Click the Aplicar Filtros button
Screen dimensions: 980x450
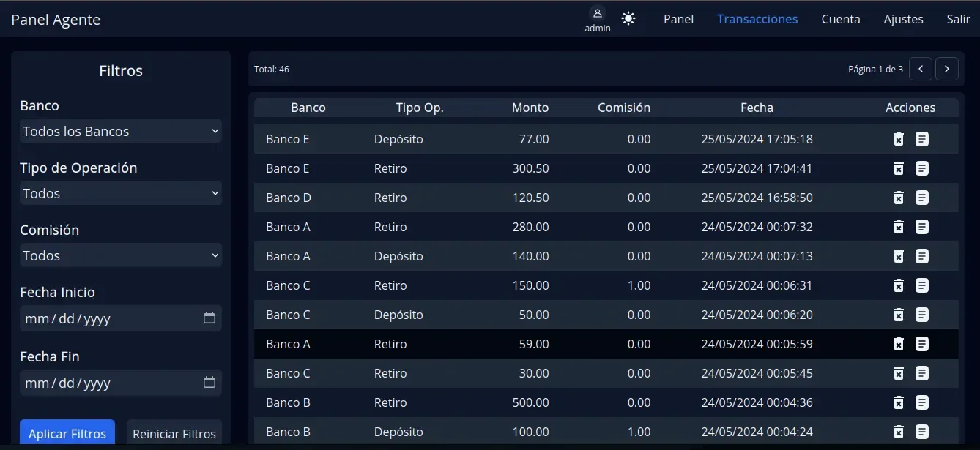tap(67, 433)
